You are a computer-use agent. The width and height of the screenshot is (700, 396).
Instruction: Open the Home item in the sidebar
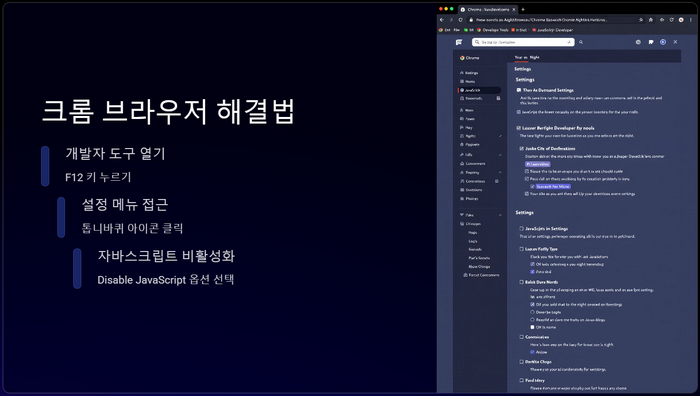pyautogui.click(x=467, y=81)
